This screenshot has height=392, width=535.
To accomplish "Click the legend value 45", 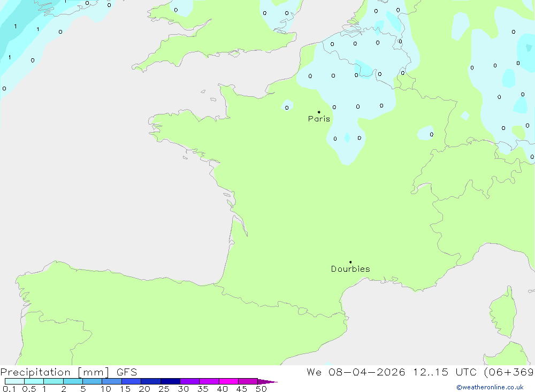I will (x=242, y=389).
